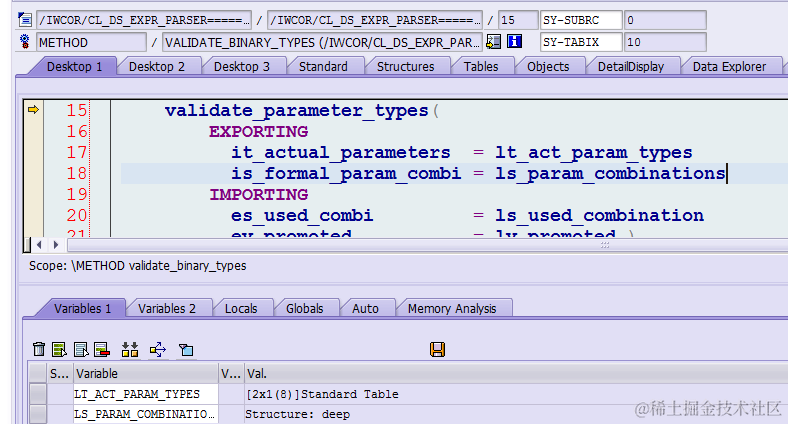Click the VALIDATE_BINARY_TYPES method name field
The width and height of the screenshot is (788, 424).
pos(322,42)
